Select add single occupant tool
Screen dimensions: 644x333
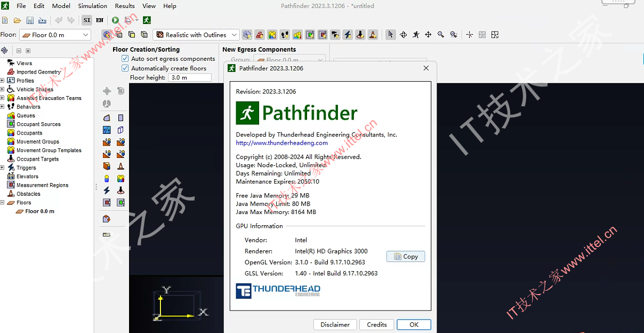coord(107,178)
